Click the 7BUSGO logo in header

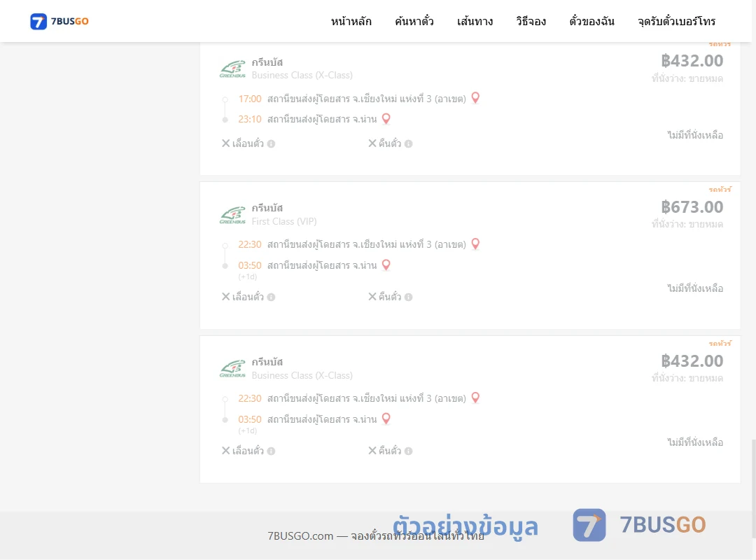coord(59,21)
